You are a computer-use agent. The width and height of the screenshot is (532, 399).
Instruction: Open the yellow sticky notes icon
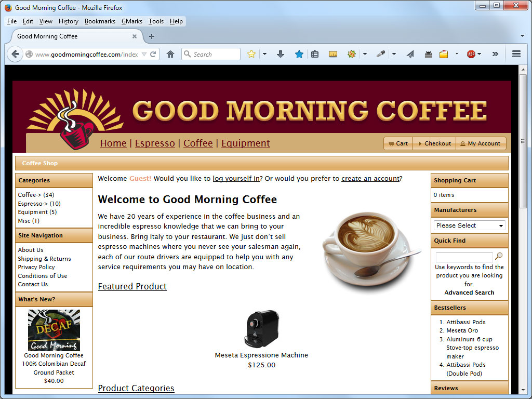(x=444, y=54)
